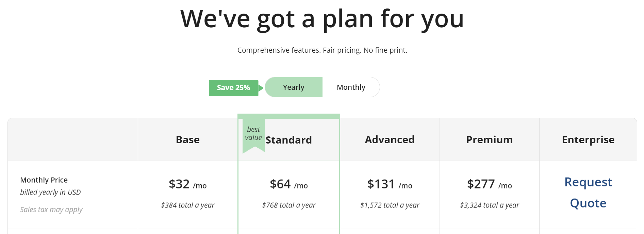Image resolution: width=644 pixels, height=234 pixels.
Task: Open the Request Quote link
Action: (588, 193)
